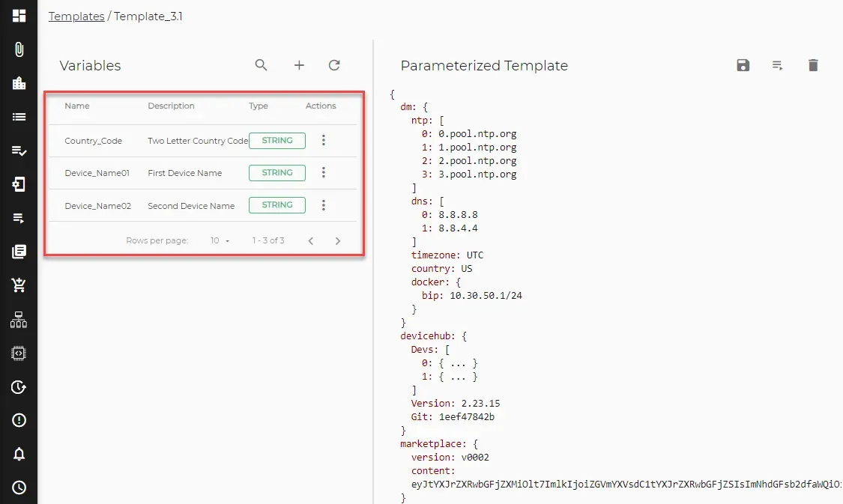This screenshot has width=843, height=504.
Task: Click the 'Version: 2.23.15' line
Action: point(456,404)
